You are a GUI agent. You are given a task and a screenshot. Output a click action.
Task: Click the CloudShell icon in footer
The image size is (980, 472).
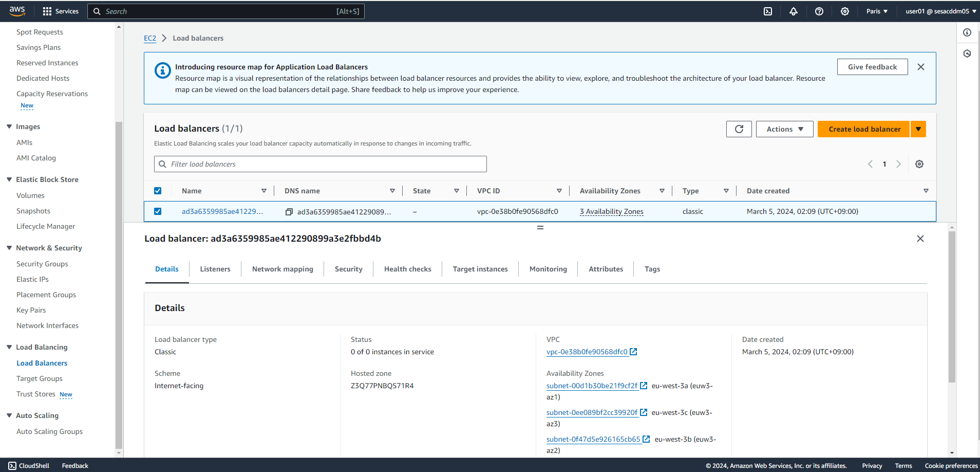click(12, 466)
